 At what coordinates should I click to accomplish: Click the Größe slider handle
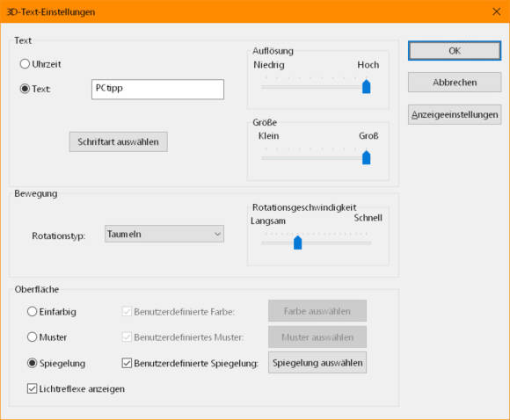click(367, 157)
